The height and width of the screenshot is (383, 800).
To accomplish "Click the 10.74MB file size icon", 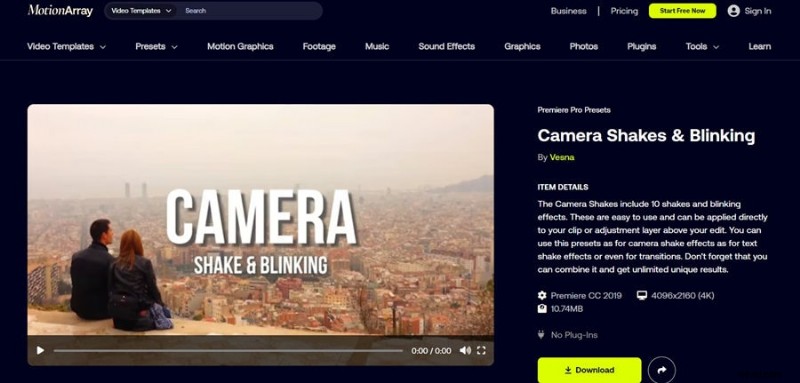I will (542, 309).
